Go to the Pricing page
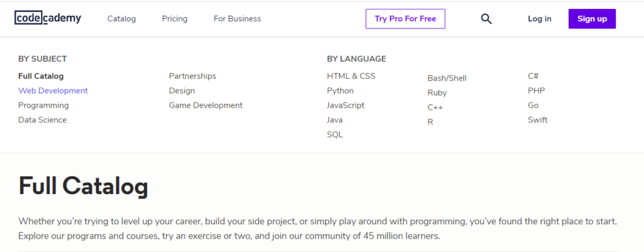The height and width of the screenshot is (252, 644). (174, 19)
